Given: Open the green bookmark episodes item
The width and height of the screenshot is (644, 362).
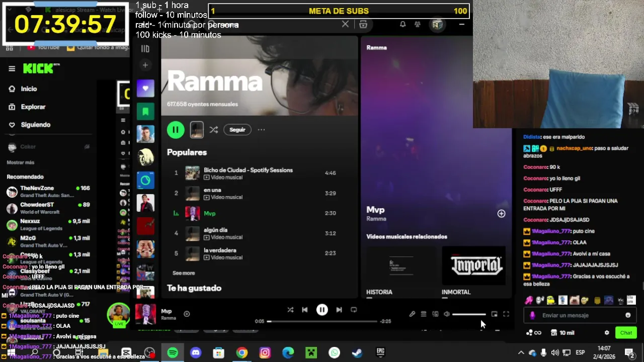Looking at the screenshot, I should [x=145, y=111].
